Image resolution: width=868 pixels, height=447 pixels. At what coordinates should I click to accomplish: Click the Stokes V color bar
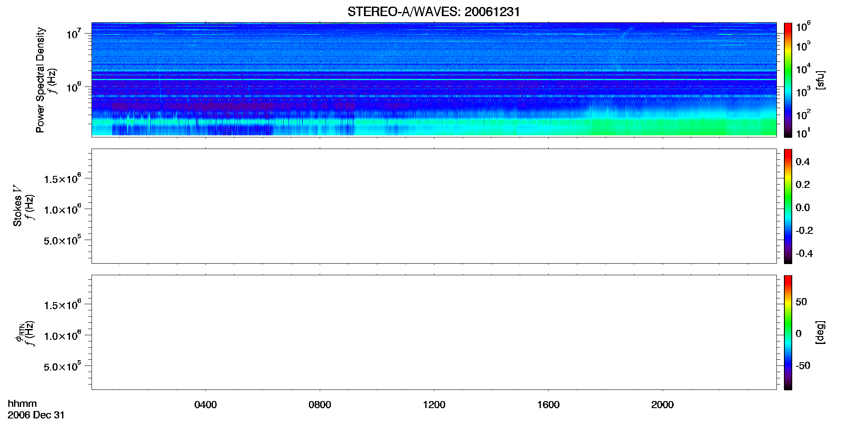[788, 206]
